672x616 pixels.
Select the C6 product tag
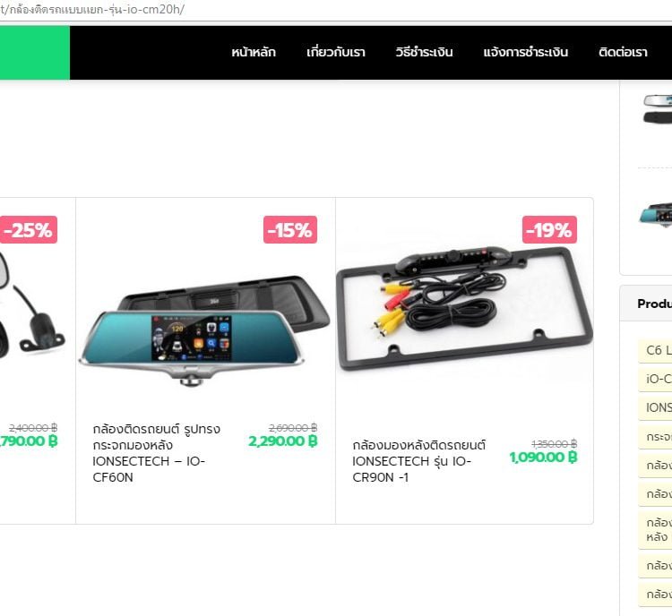coord(655,350)
